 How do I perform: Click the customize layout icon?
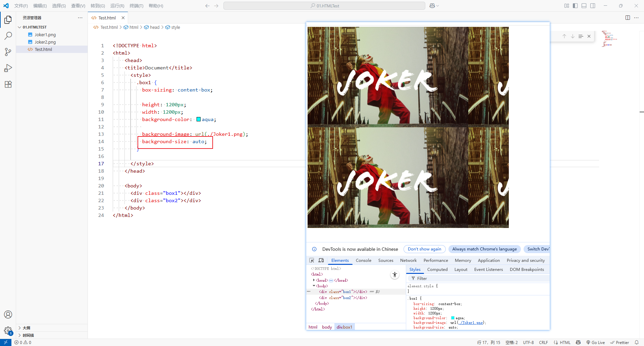tap(567, 6)
